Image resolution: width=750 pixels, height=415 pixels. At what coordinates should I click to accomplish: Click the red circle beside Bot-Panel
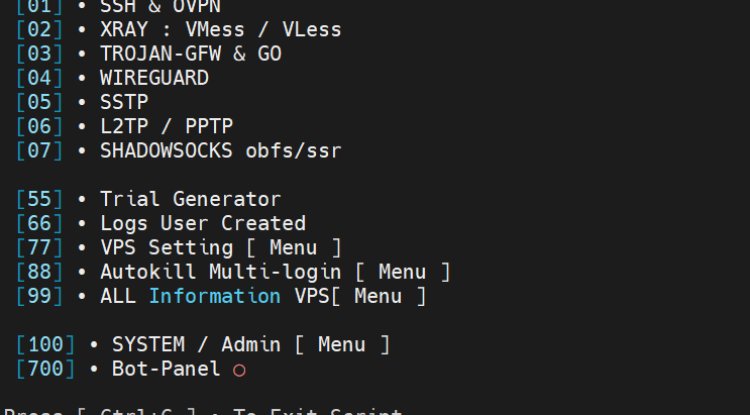pyautogui.click(x=239, y=370)
